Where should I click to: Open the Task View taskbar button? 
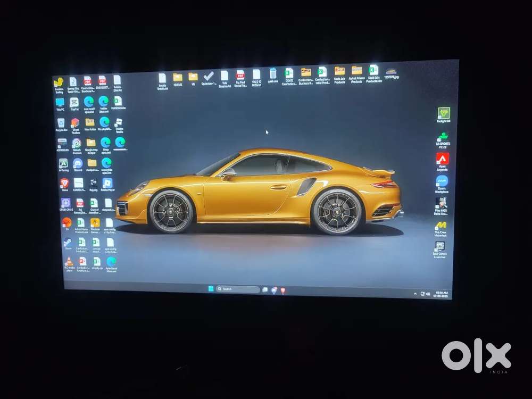pos(265,290)
